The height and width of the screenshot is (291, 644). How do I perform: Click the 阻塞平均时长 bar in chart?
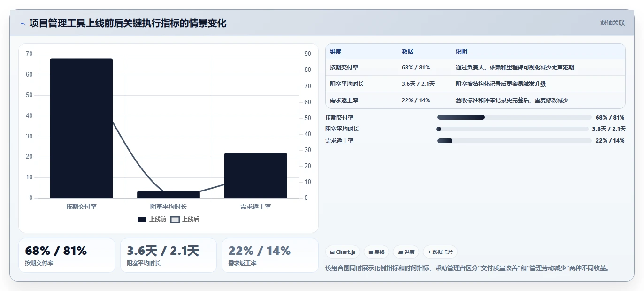pyautogui.click(x=169, y=194)
